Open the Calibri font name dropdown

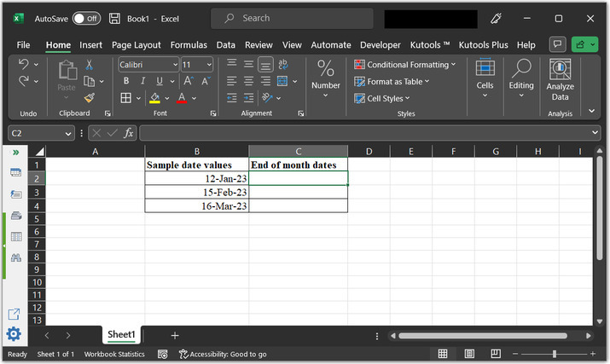click(x=175, y=65)
